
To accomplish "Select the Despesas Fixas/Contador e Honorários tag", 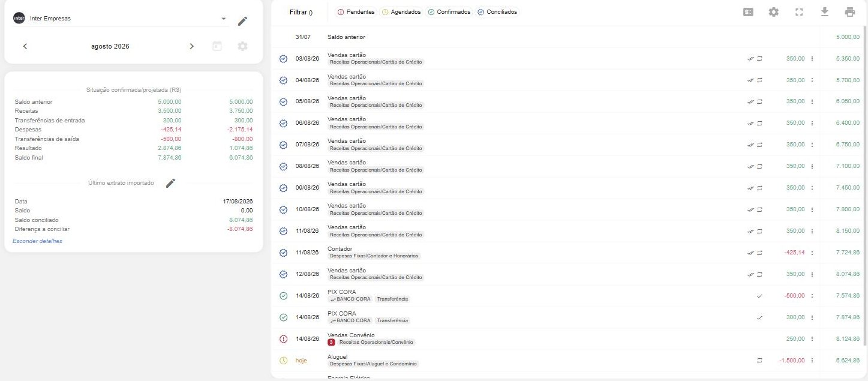I will pos(374,256).
